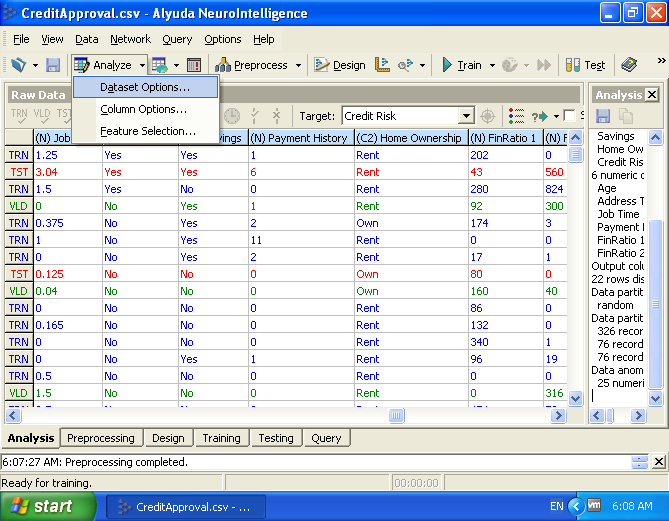
Task: Click the Query book icon in toolbar
Action: point(629,65)
